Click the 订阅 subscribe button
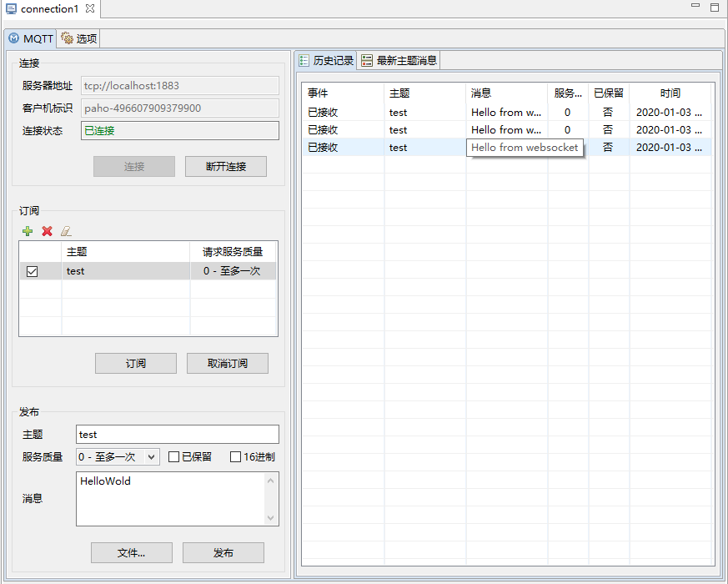Screen dimensions: 728x584 point(136,363)
